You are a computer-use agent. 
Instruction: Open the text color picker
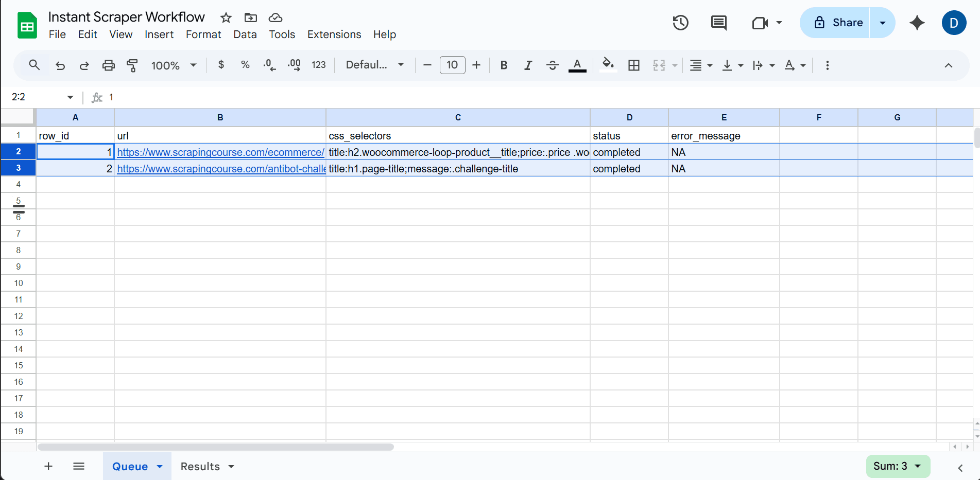577,65
